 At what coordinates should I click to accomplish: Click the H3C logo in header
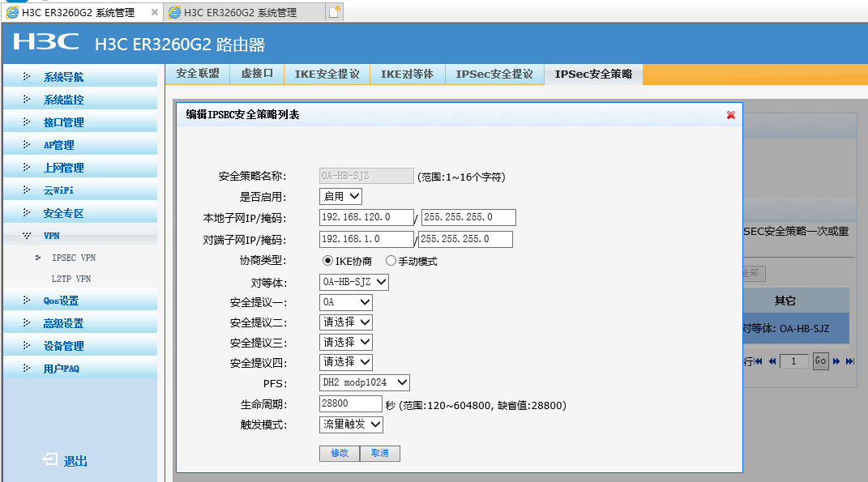coord(46,42)
